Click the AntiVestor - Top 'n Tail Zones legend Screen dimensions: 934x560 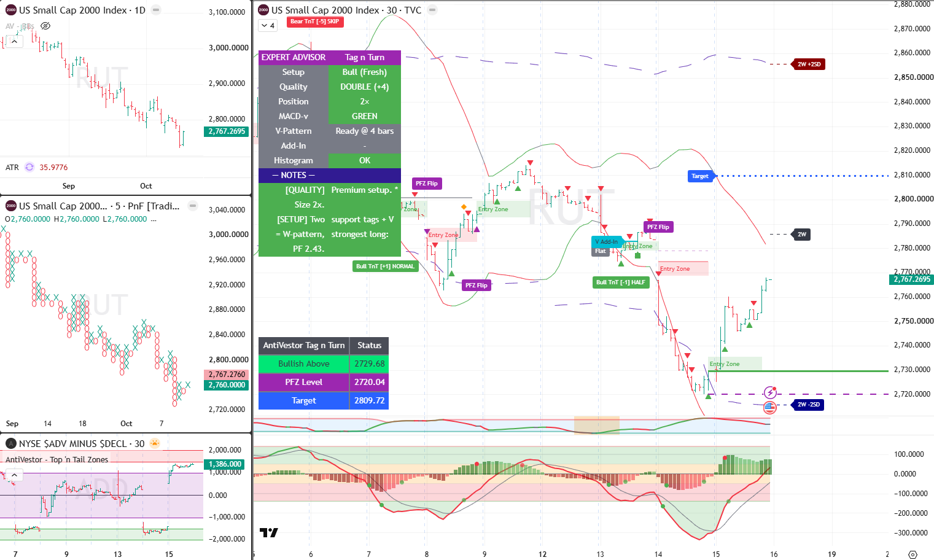pos(56,459)
